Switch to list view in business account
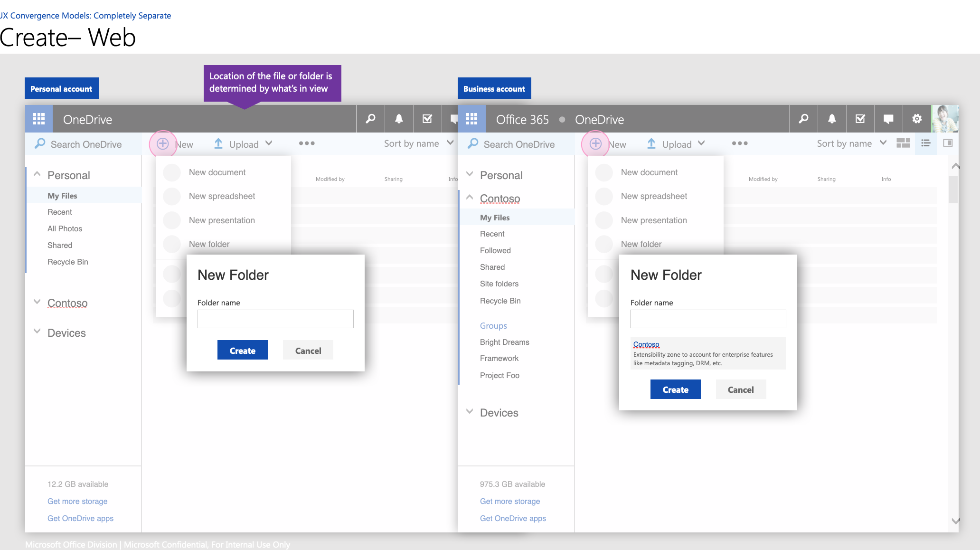The image size is (980, 550). point(925,143)
